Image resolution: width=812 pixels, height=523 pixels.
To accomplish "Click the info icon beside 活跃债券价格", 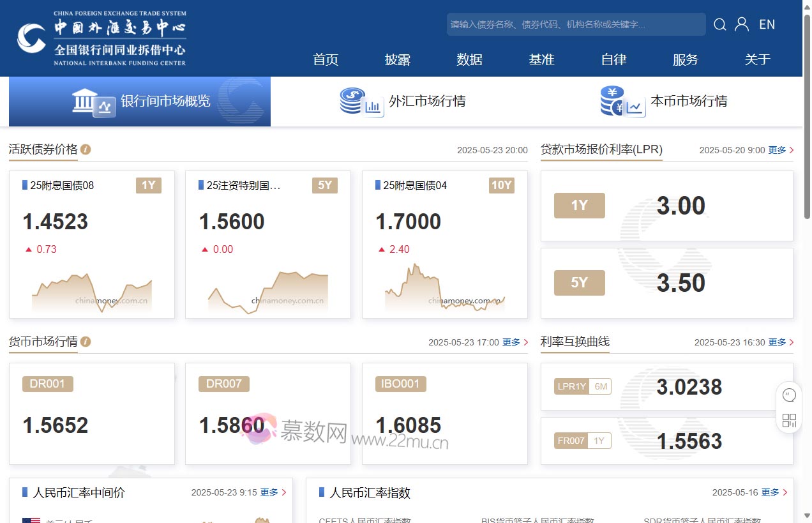I will [84, 149].
